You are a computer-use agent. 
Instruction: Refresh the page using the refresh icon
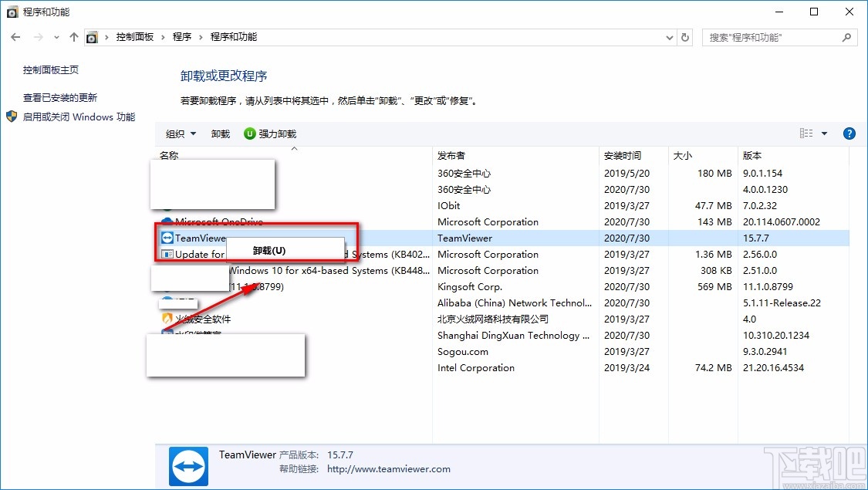coord(685,36)
